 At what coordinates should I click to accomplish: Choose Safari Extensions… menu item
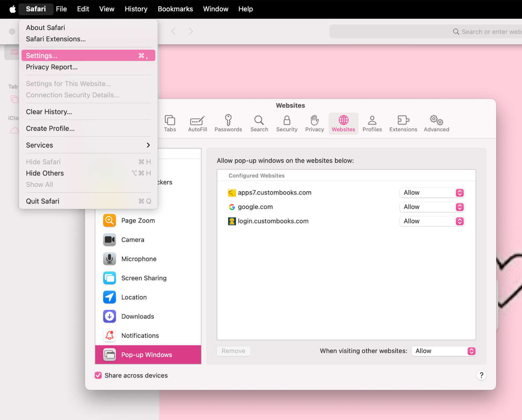[88, 39]
